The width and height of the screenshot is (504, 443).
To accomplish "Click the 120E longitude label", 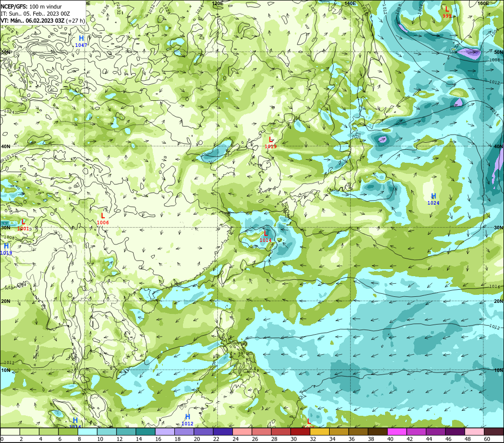I will pos(218,3).
